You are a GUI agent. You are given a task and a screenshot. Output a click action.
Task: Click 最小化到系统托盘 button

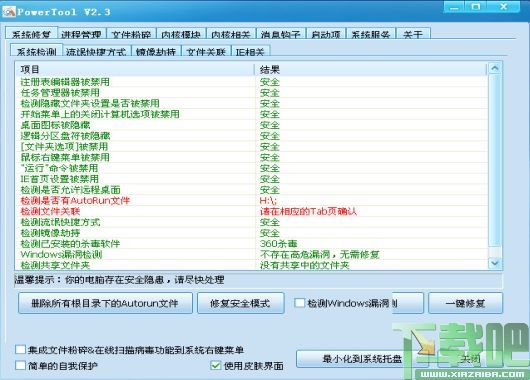[362, 359]
